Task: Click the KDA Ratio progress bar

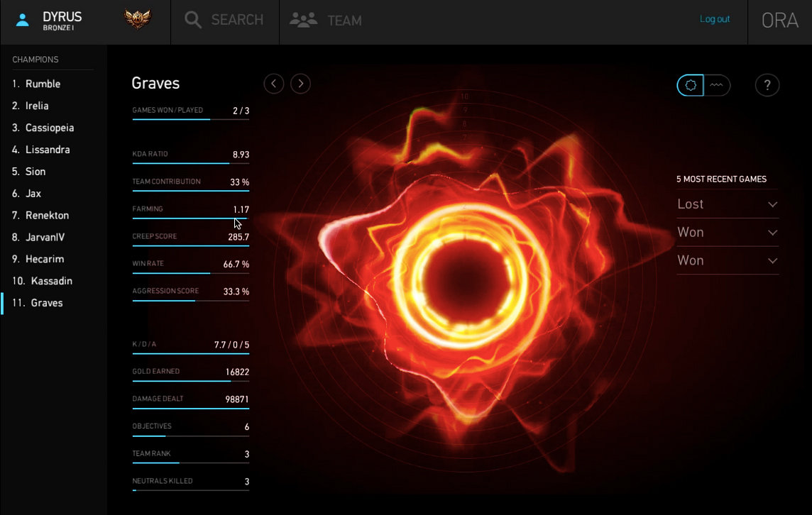Action: [x=190, y=164]
